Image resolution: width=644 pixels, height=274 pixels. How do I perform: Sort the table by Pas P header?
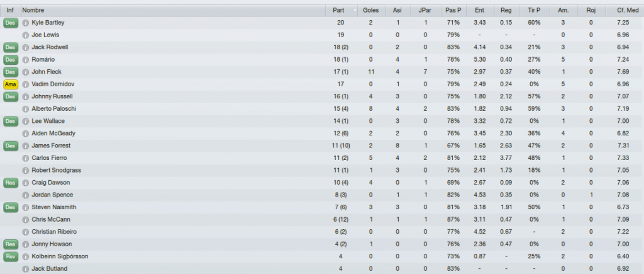click(x=453, y=10)
